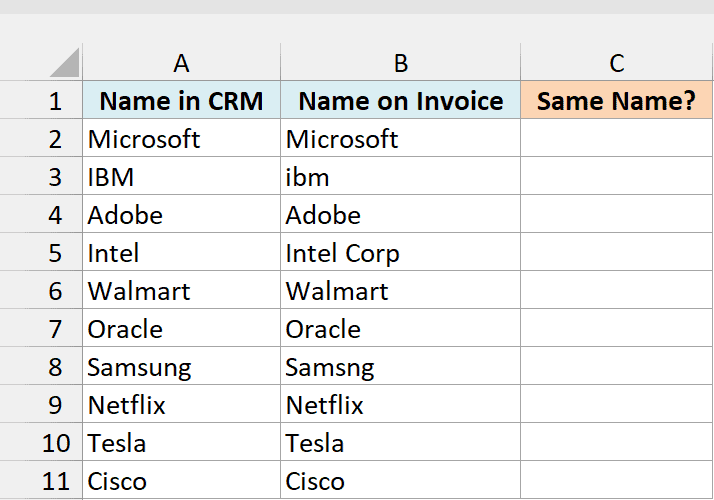Click empty cell C11 beside Cisco
This screenshot has height=500, width=714.
click(x=617, y=480)
